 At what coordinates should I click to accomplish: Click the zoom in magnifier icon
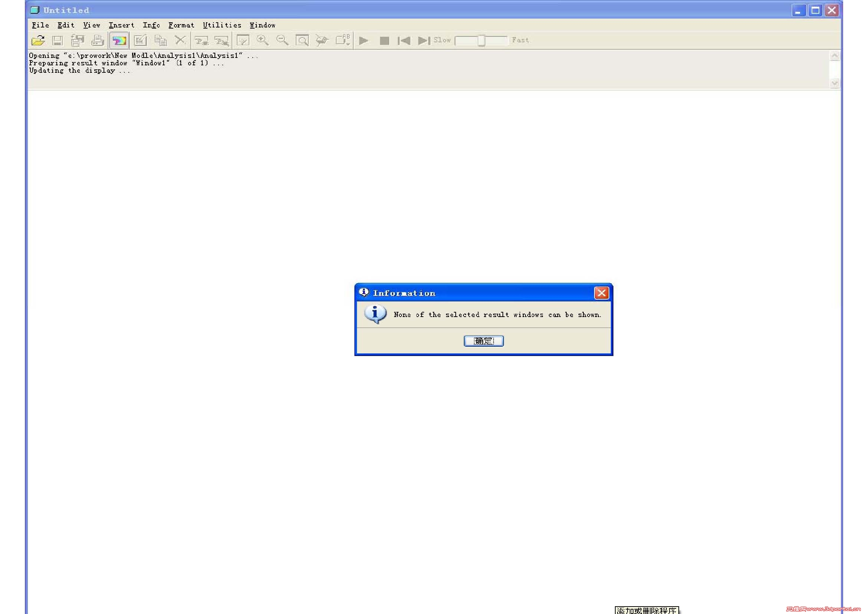262,40
